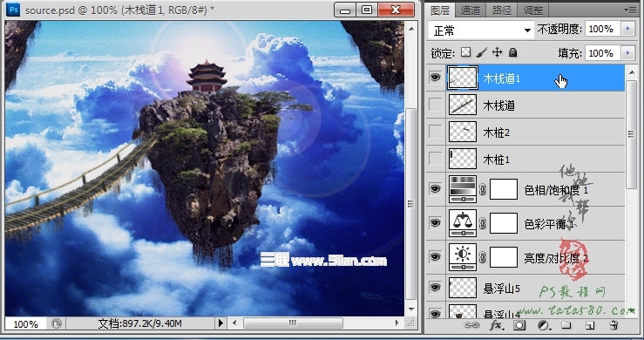Hide the 木栈道1 layer
Image resolution: width=644 pixels, height=340 pixels.
coord(436,78)
